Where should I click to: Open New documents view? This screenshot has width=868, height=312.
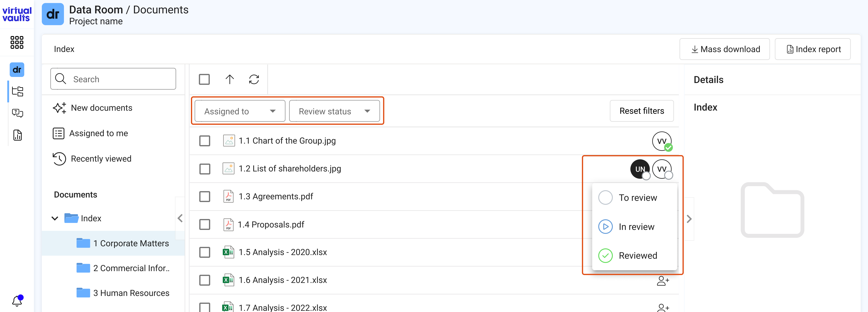pyautogui.click(x=93, y=108)
